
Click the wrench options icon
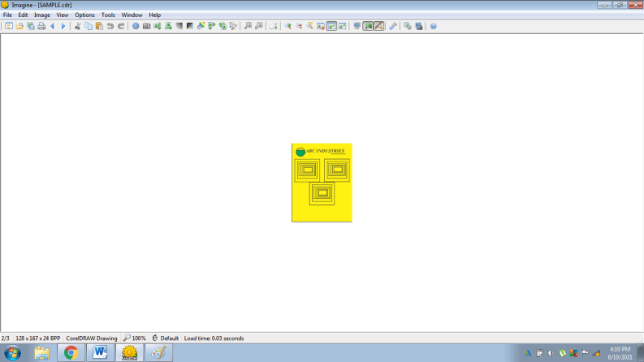click(393, 26)
